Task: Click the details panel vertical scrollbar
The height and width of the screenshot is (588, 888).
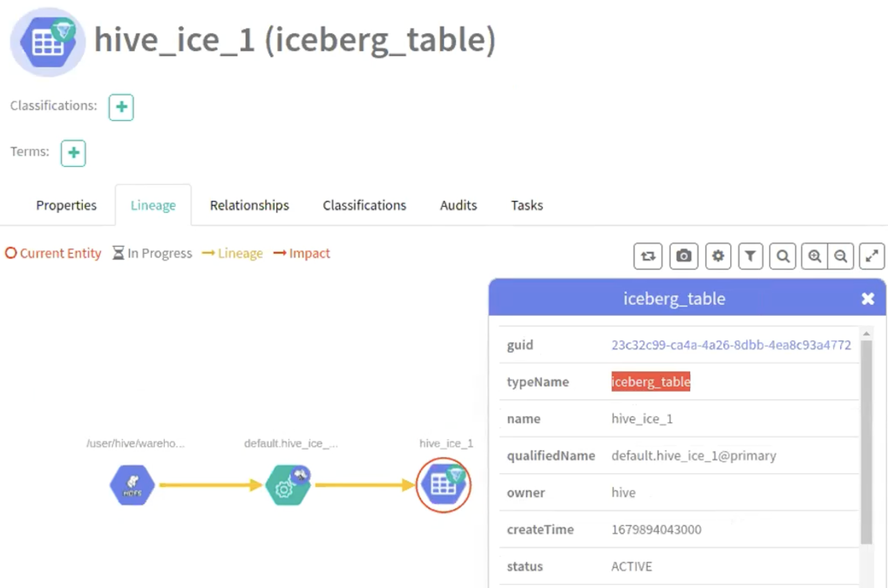Action: (866, 441)
